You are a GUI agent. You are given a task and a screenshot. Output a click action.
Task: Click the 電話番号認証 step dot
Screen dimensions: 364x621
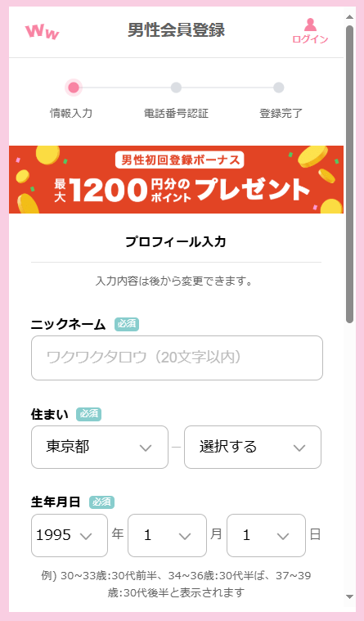[176, 88]
